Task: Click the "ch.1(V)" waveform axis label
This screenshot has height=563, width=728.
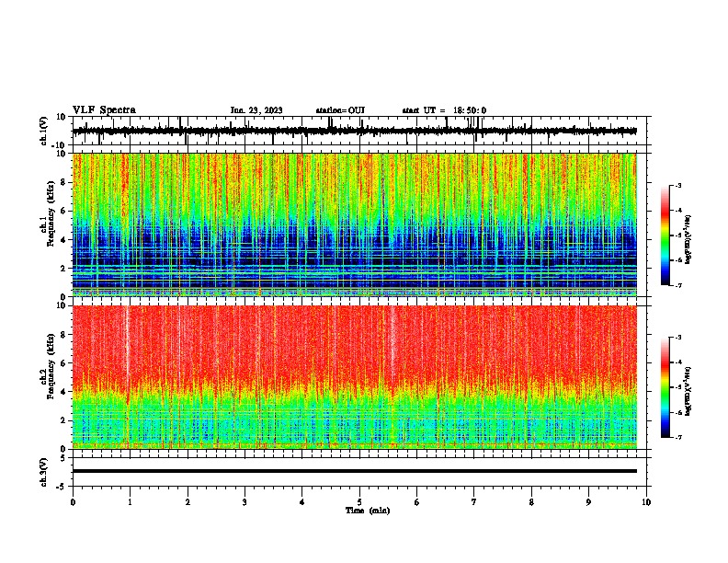Action: click(44, 131)
